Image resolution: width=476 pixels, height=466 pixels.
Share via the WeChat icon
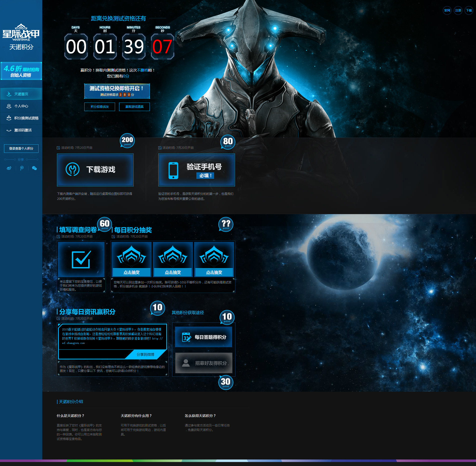(x=35, y=168)
